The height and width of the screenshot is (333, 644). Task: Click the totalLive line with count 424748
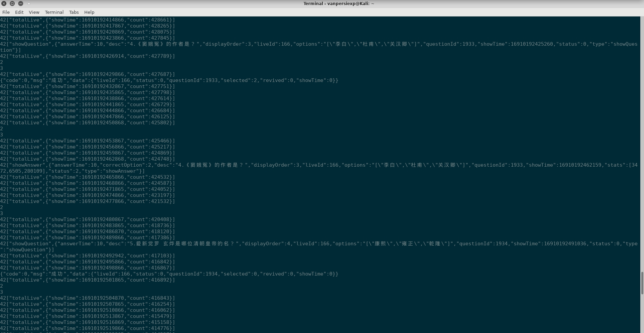pos(87,159)
